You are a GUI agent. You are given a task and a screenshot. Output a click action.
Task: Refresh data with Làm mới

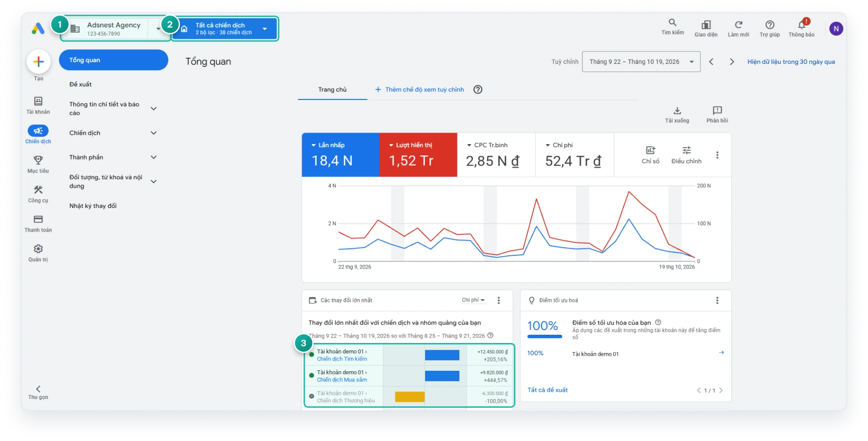tap(738, 28)
